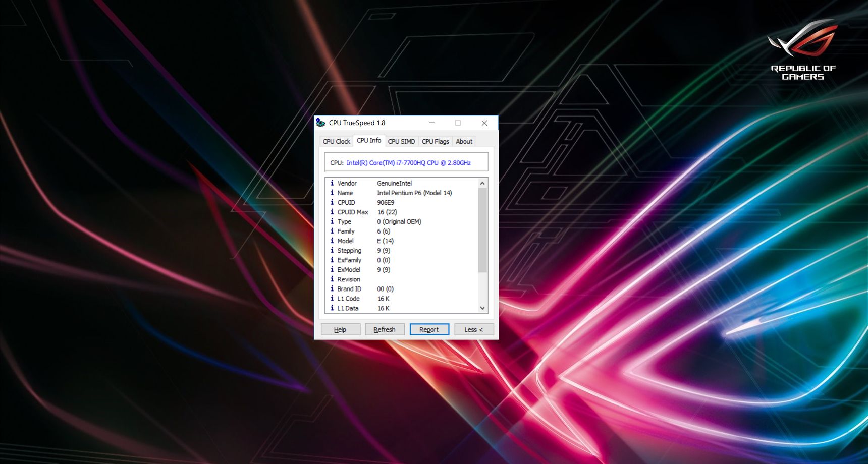Click the list scrollbar up arrow

pyautogui.click(x=482, y=183)
